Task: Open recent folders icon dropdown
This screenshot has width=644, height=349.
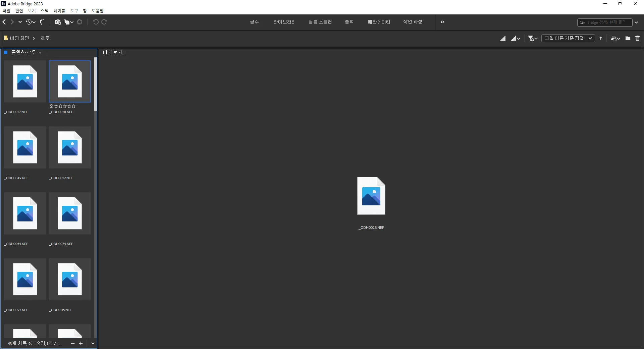Action: click(x=615, y=39)
